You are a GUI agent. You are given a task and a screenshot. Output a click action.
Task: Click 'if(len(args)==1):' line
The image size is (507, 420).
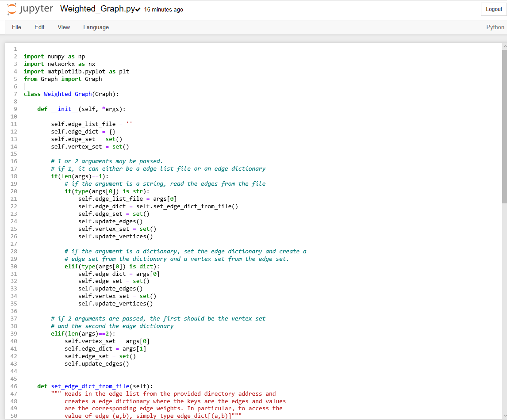click(x=80, y=176)
